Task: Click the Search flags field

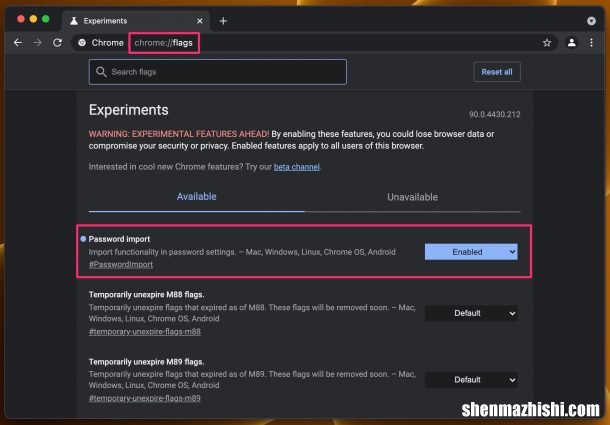Action: (217, 72)
